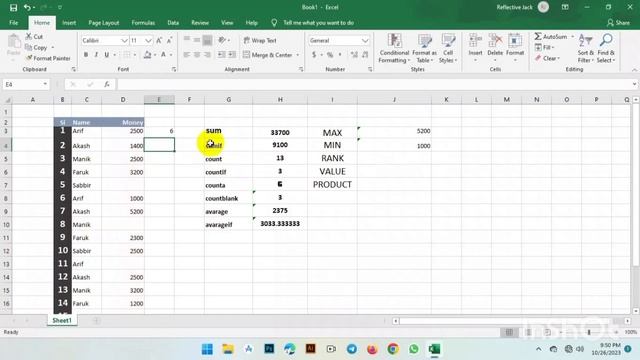
Task: Click the Orientation text angle icon
Action: (x=222, y=40)
